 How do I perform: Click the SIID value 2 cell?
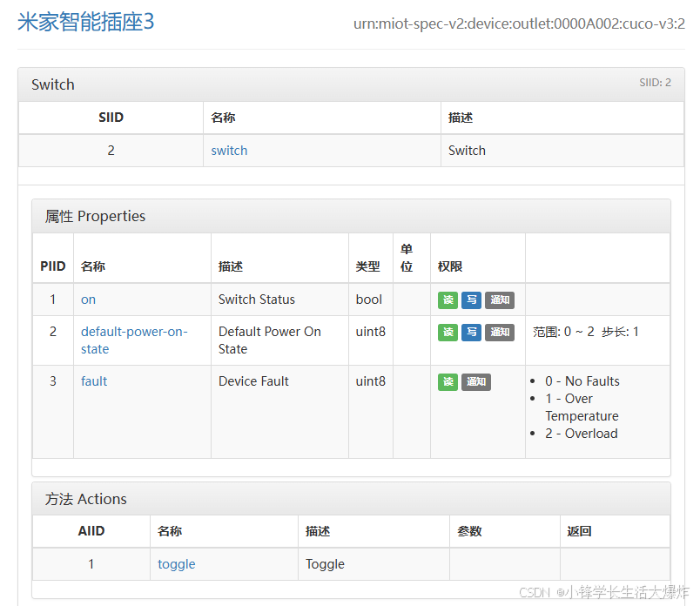pos(111,151)
